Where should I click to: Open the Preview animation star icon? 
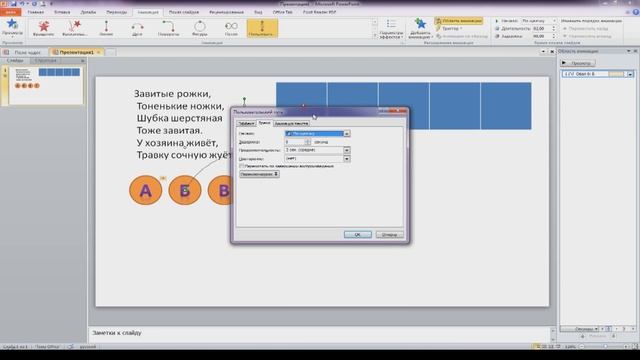click(x=12, y=25)
